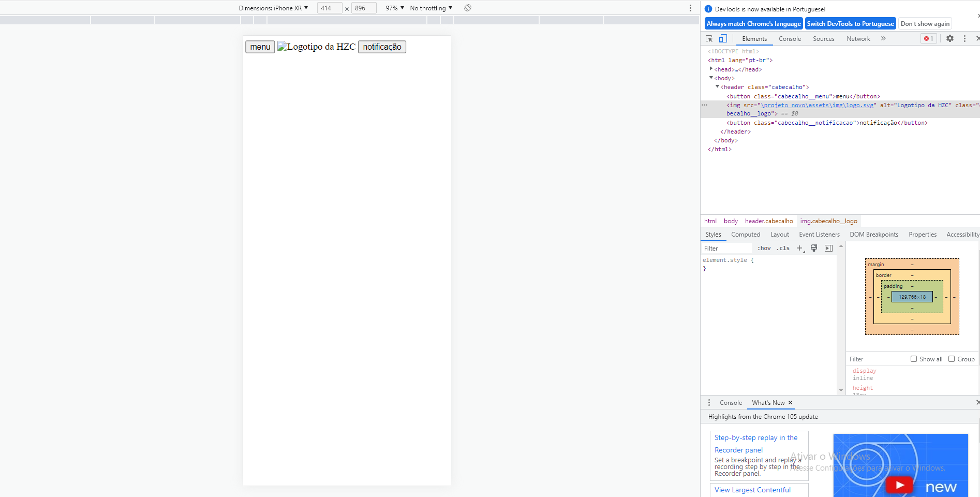
Task: Open the Event Listeners tab
Action: [819, 235]
